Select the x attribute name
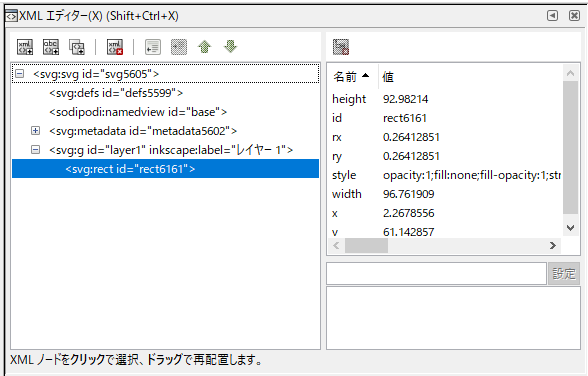 click(x=334, y=214)
